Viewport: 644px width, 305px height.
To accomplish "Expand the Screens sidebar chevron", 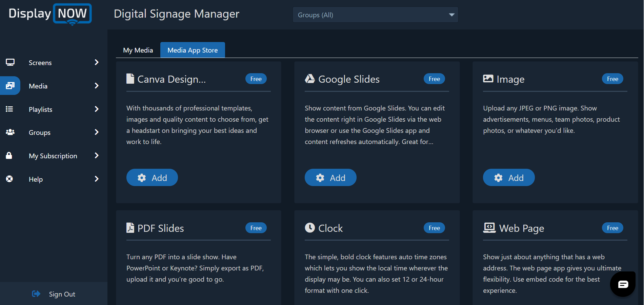I will pyautogui.click(x=97, y=62).
